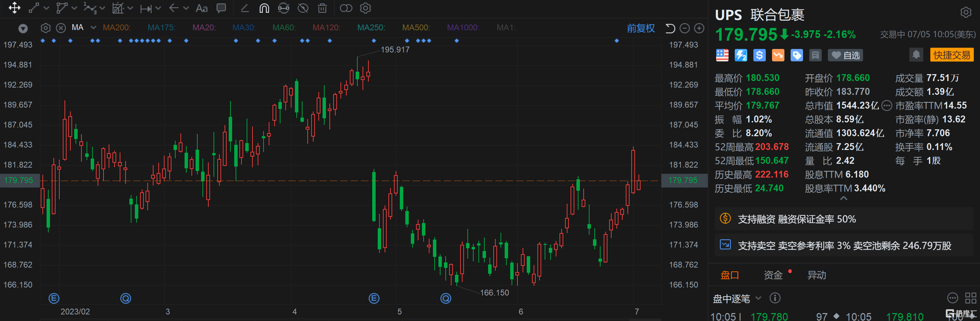Screen dimensions: 980x321
Task: Expand the range measurement tool options
Action: pyautogui.click(x=158, y=8)
